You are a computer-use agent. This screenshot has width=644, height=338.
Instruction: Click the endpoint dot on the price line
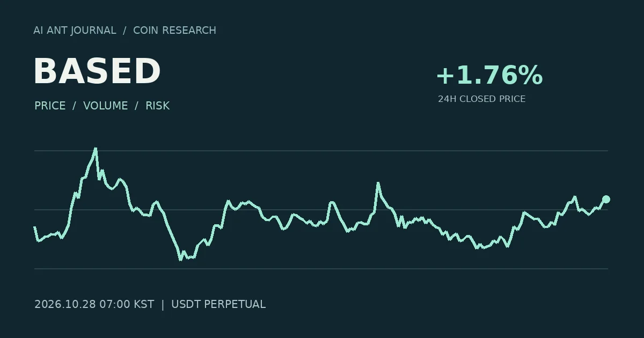click(x=606, y=200)
